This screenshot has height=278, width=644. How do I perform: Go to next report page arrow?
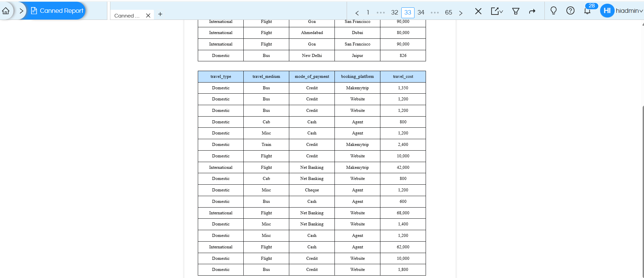[461, 13]
